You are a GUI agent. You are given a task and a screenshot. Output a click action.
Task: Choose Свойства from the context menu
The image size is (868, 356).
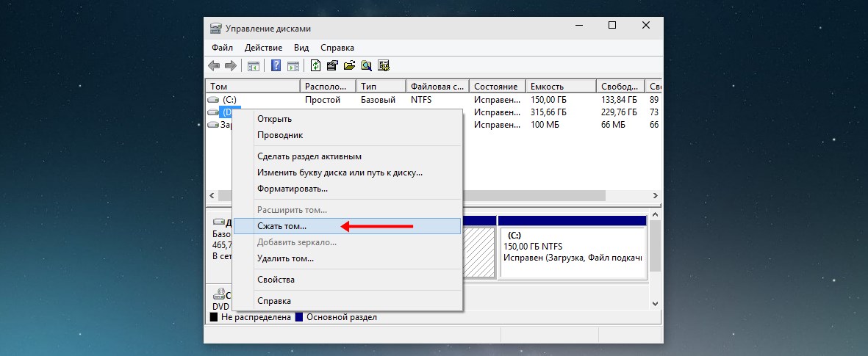tap(276, 280)
